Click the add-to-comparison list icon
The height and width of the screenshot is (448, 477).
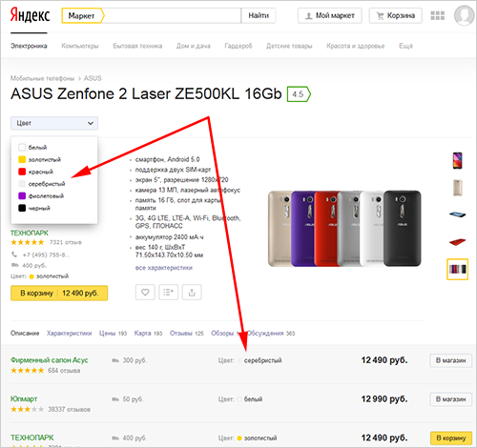(x=168, y=293)
